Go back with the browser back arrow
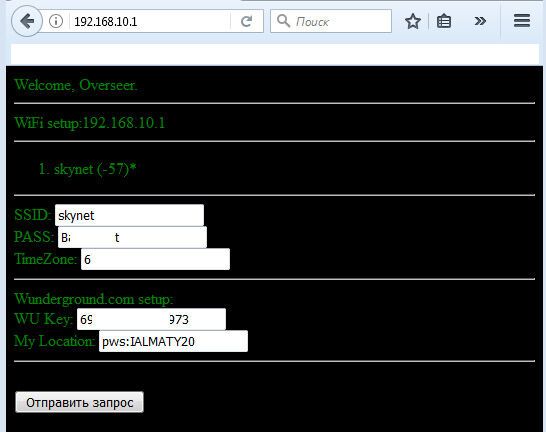 [27, 22]
